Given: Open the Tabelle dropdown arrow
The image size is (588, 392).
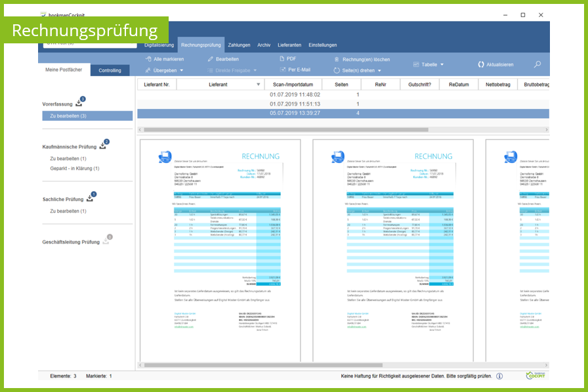Looking at the screenshot, I should (x=442, y=64).
